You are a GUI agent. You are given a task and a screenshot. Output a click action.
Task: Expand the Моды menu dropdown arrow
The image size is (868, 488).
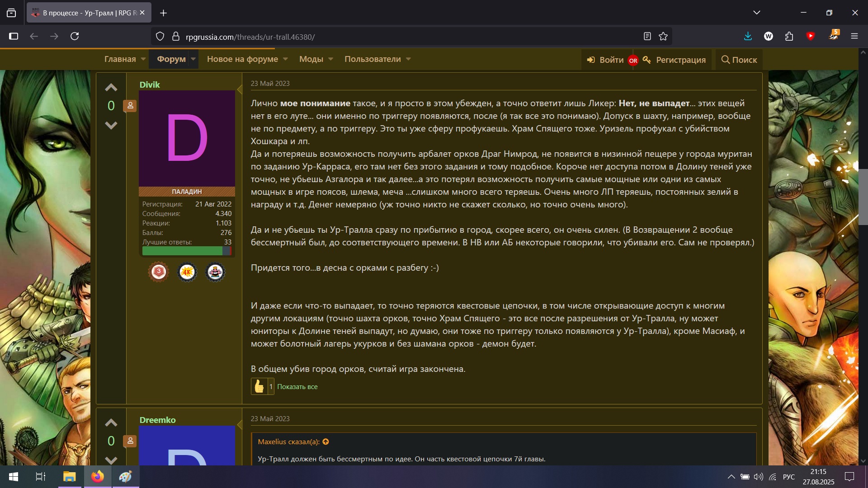click(x=330, y=59)
